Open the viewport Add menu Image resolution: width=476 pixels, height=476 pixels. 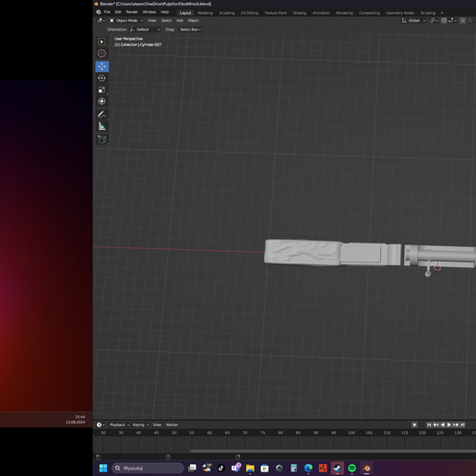click(180, 20)
